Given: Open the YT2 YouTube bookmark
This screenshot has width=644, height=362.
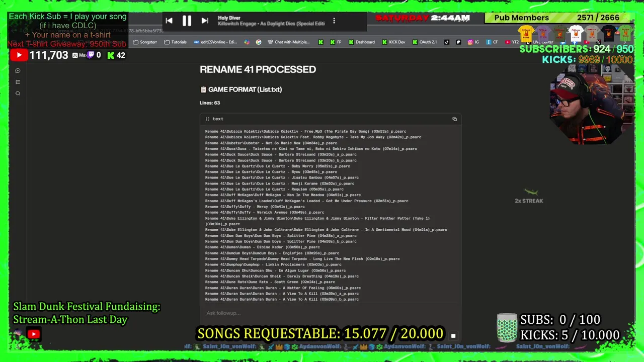Looking at the screenshot, I should tap(512, 42).
